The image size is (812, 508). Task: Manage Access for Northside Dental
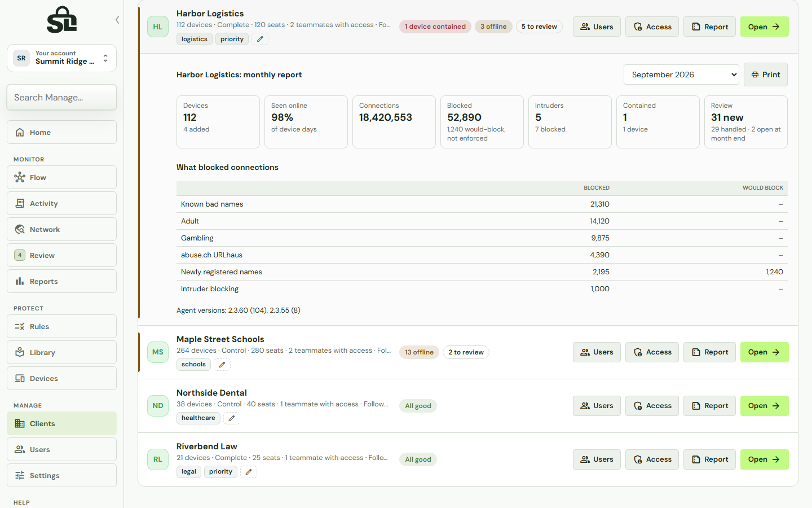coord(652,406)
